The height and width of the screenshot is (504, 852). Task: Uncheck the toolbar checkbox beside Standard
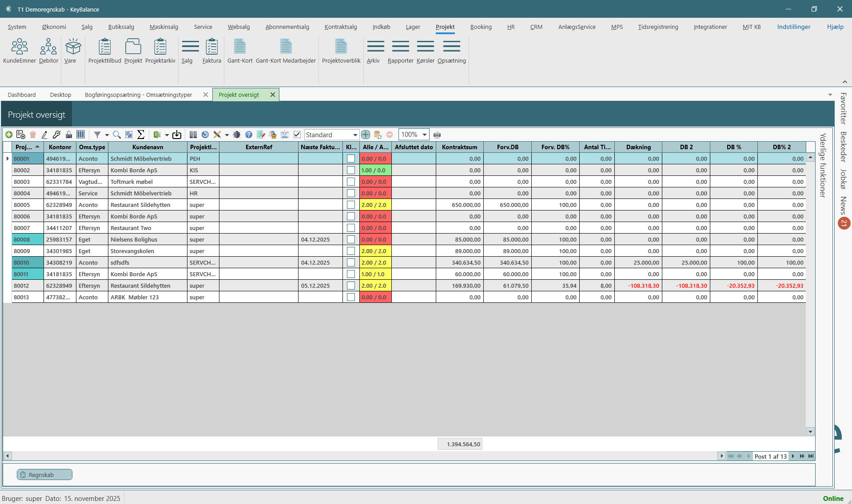(x=297, y=135)
